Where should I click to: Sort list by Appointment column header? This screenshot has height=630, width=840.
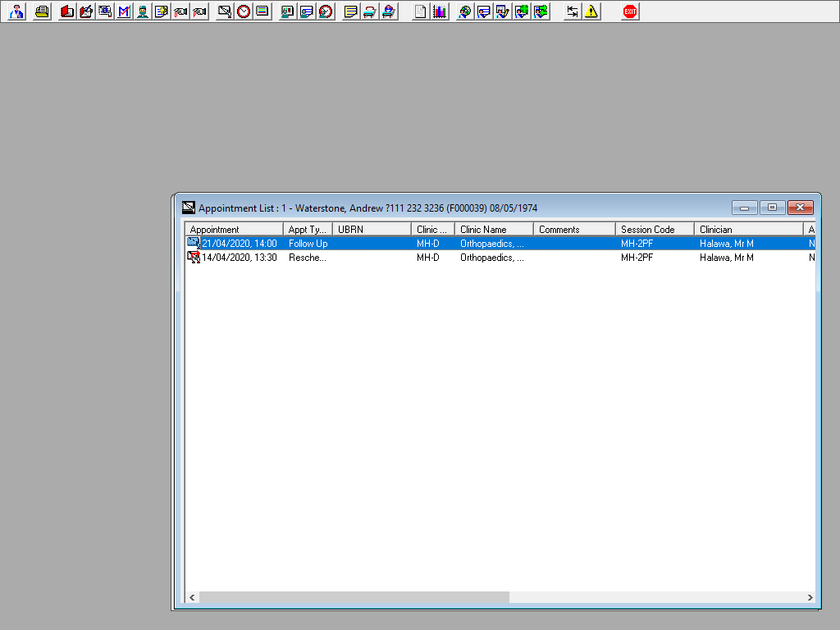[234, 230]
